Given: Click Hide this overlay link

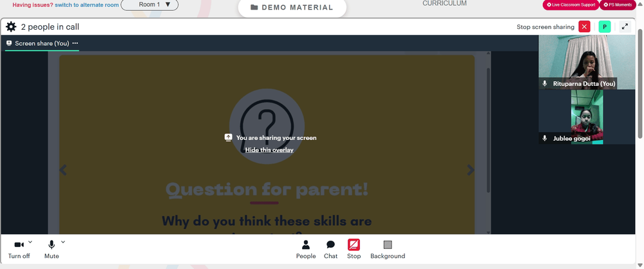Looking at the screenshot, I should click(269, 150).
